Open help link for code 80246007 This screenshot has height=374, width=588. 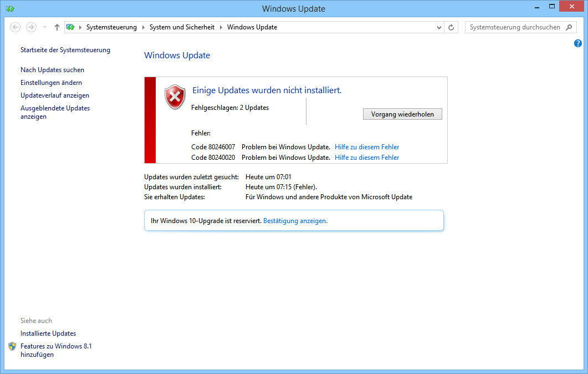(367, 147)
